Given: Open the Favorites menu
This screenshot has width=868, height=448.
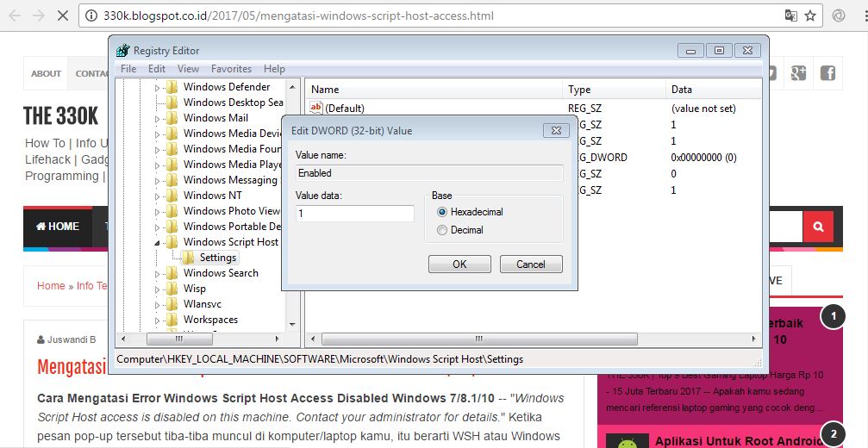Looking at the screenshot, I should (x=231, y=69).
